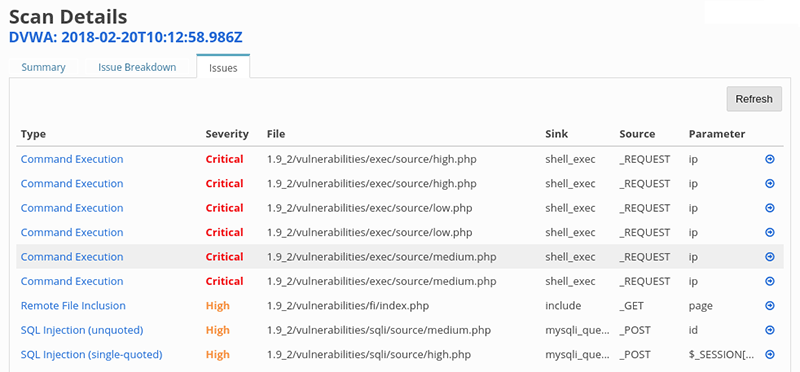800x372 pixels.
Task: Select the Issues tab
Action: (x=223, y=68)
